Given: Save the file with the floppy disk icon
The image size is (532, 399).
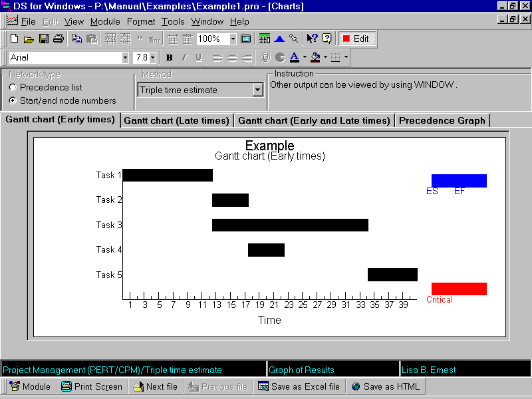Looking at the screenshot, I should click(44, 39).
